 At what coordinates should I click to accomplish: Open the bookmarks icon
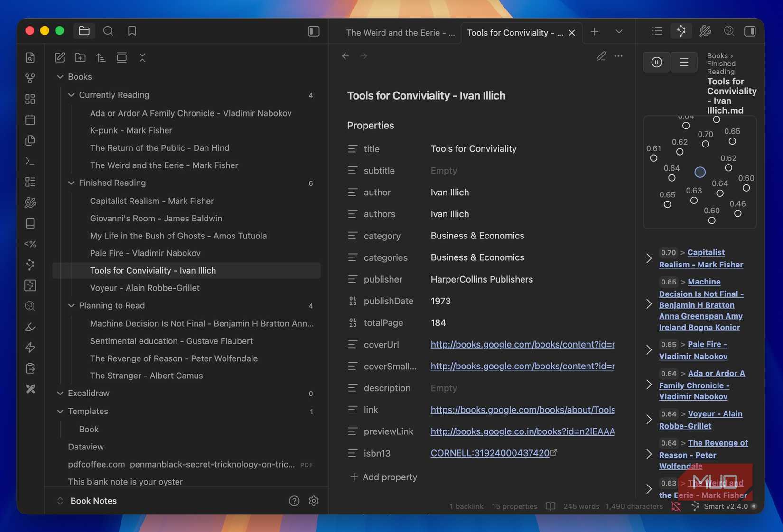click(x=132, y=31)
